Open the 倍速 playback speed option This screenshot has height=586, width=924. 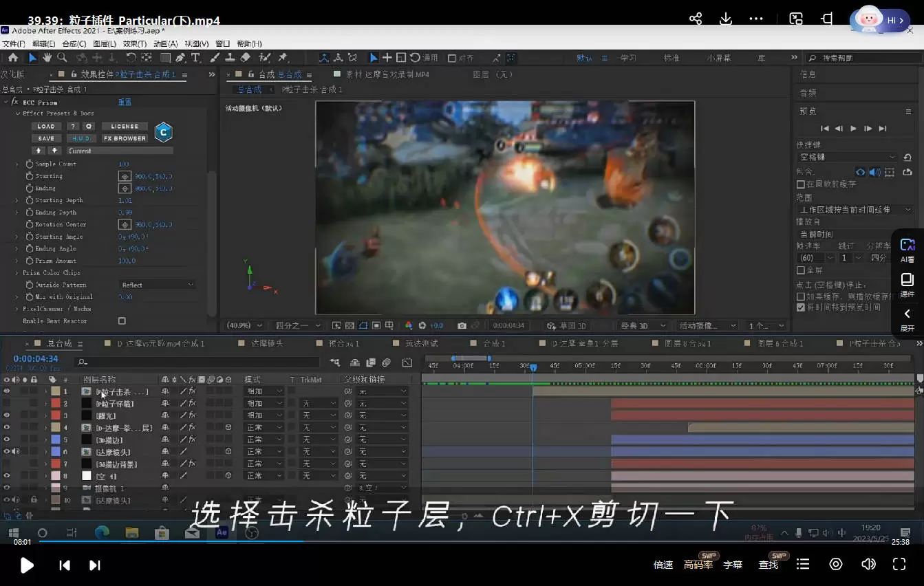coord(663,565)
